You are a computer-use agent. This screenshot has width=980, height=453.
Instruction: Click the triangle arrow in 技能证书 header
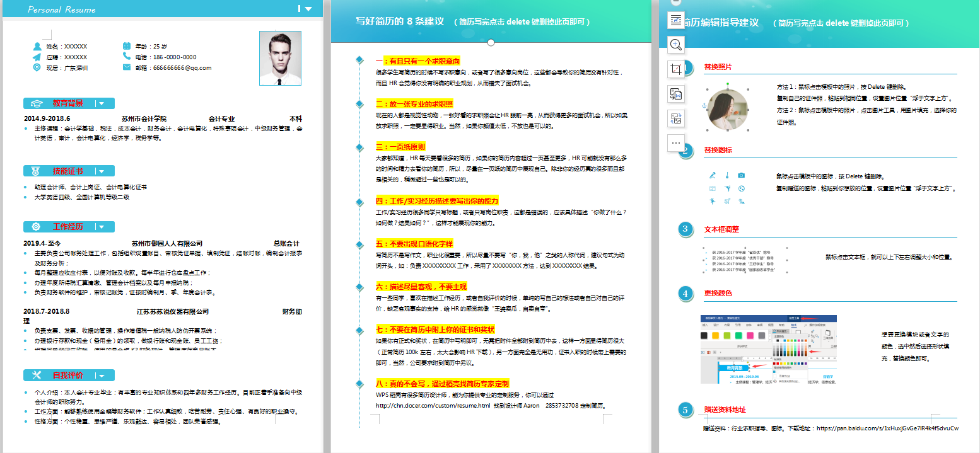pyautogui.click(x=101, y=171)
